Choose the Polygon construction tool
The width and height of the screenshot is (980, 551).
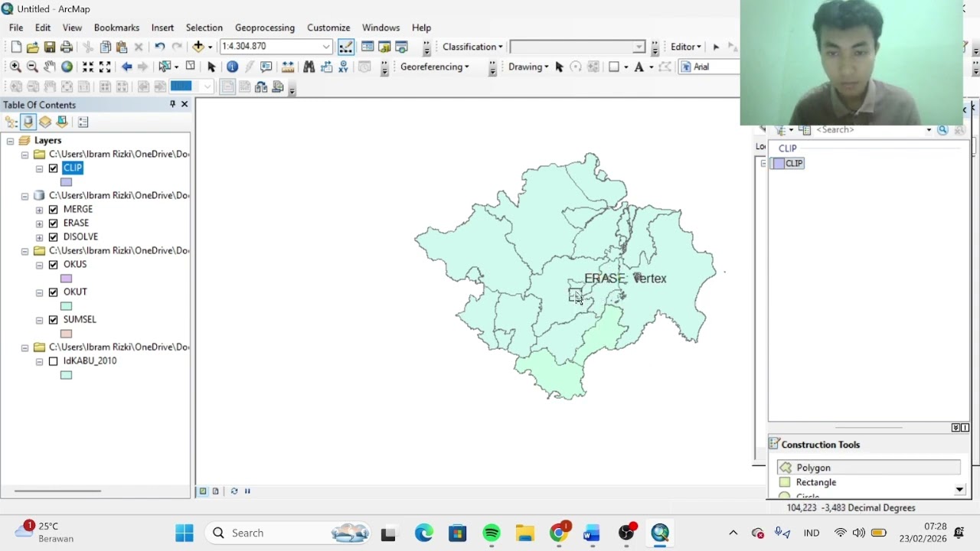tap(868, 468)
